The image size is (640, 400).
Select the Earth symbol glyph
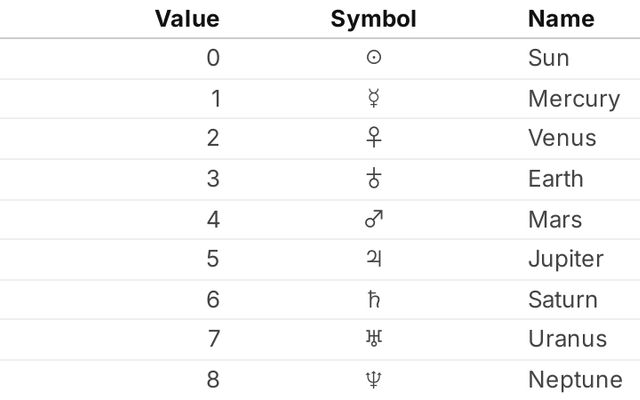click(374, 178)
